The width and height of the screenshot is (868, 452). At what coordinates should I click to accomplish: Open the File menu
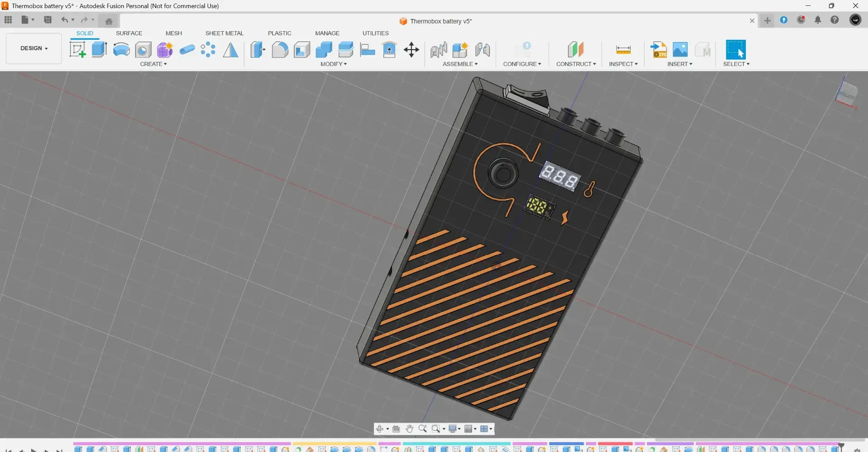coord(27,20)
